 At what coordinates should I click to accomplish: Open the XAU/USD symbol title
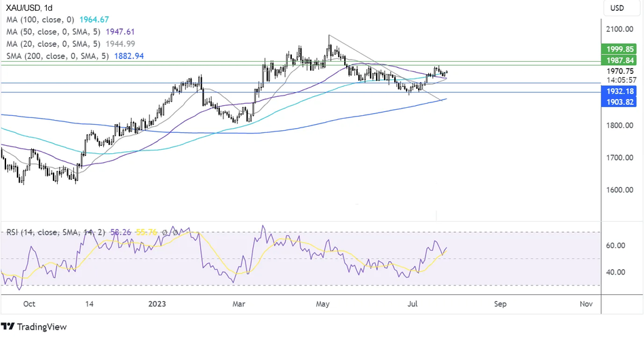click(x=24, y=8)
